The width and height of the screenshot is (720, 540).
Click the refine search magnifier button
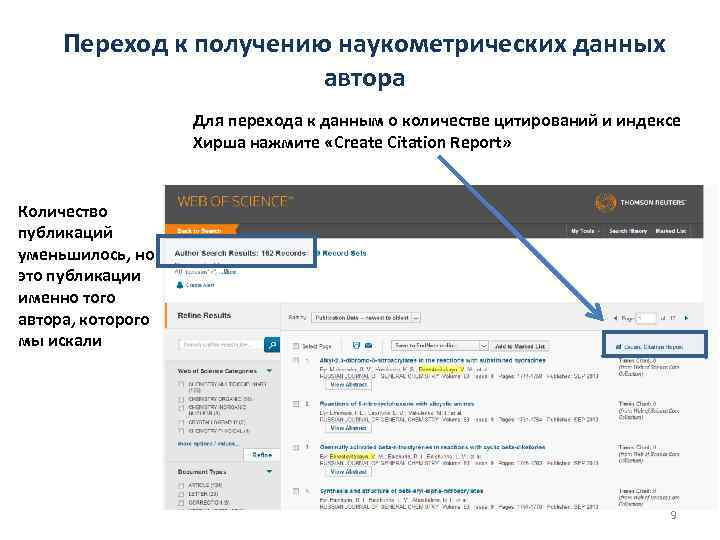pyautogui.click(x=272, y=344)
